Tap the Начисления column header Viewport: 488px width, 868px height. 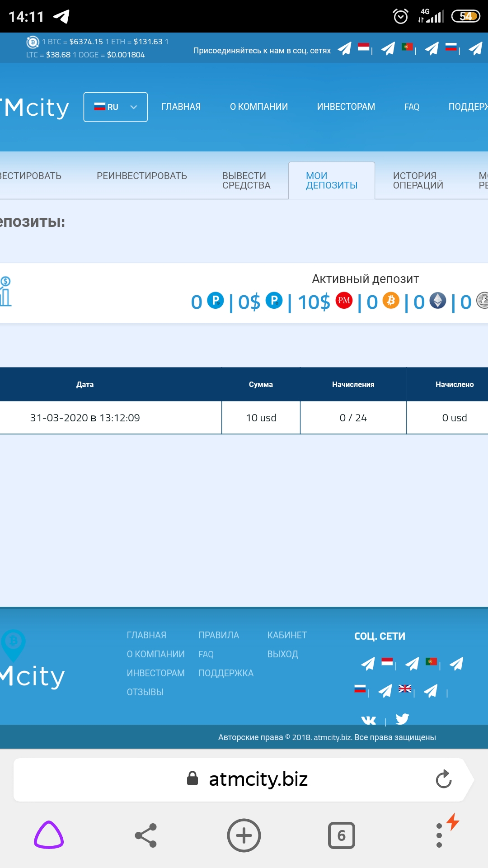[353, 384]
